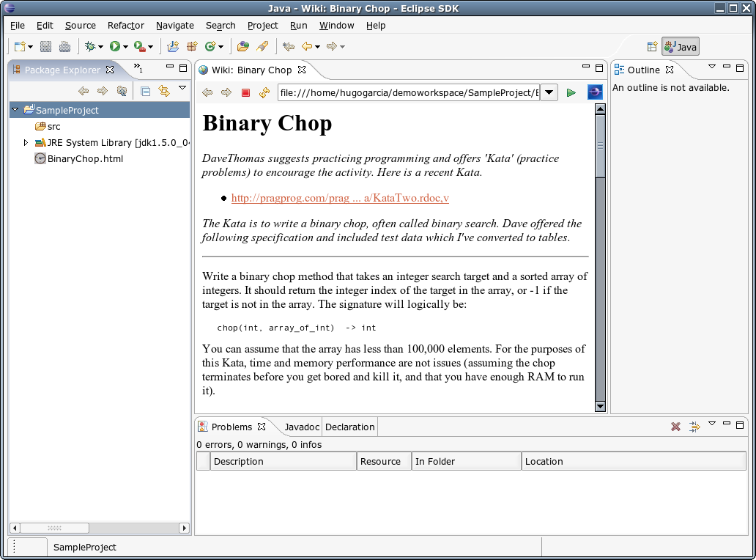Viewport: 756px width, 560px height.
Task: Select the Java perspective button
Action: coord(681,47)
